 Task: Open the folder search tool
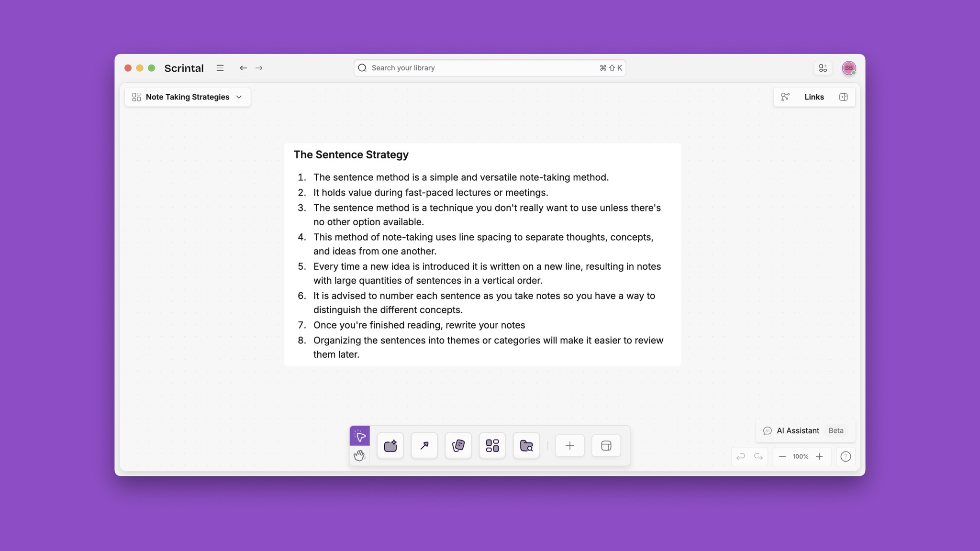coord(526,445)
